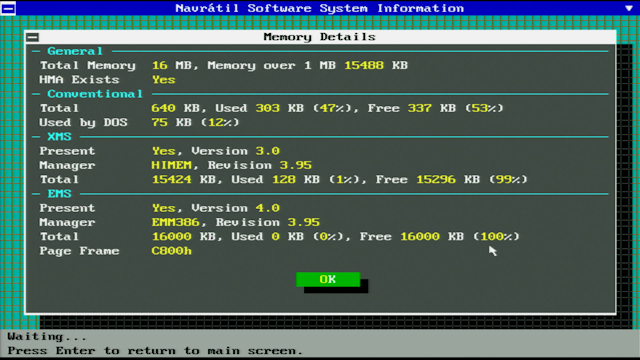Click the Navrátil Software System Information title
Image resolution: width=640 pixels, height=360 pixels.
320,8
